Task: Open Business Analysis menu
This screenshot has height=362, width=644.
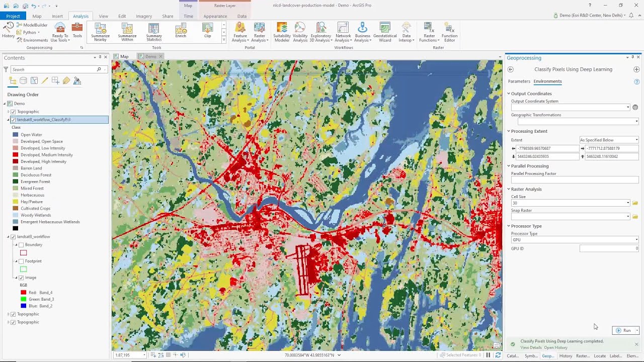Action: [362, 32]
